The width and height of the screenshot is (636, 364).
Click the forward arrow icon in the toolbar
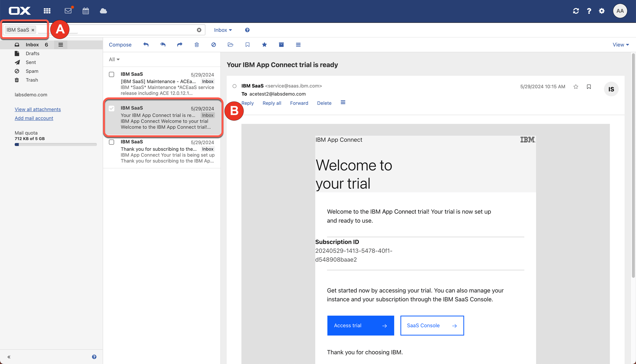(179, 45)
